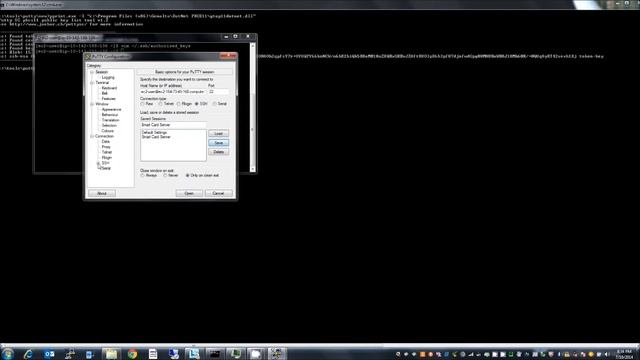Open the Connection category
Image resolution: width=640 pixels, height=360 pixels.
[104, 136]
